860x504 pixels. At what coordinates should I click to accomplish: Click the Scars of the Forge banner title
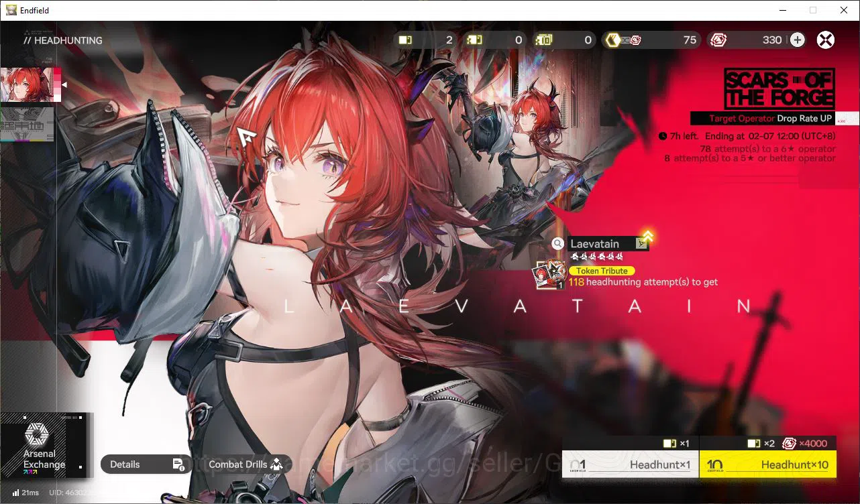point(780,88)
